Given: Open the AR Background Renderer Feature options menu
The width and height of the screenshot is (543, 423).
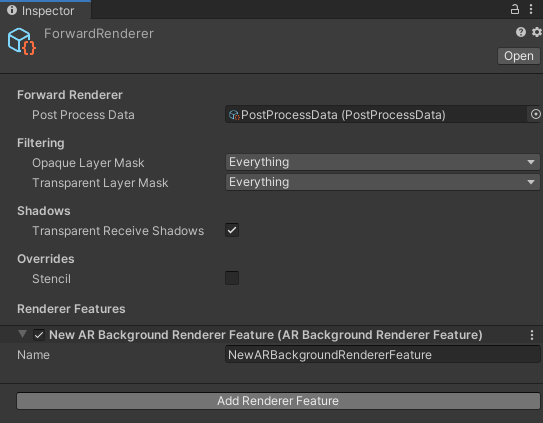Looking at the screenshot, I should pyautogui.click(x=532, y=335).
